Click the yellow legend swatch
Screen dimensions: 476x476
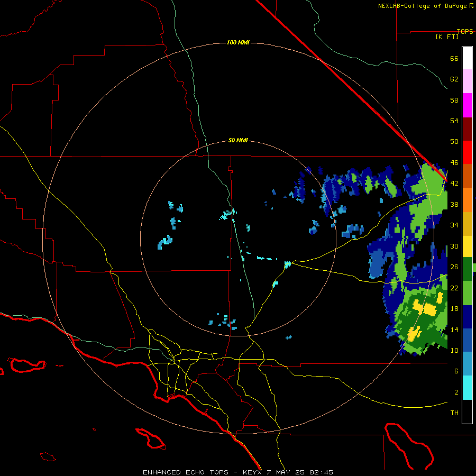467,246
